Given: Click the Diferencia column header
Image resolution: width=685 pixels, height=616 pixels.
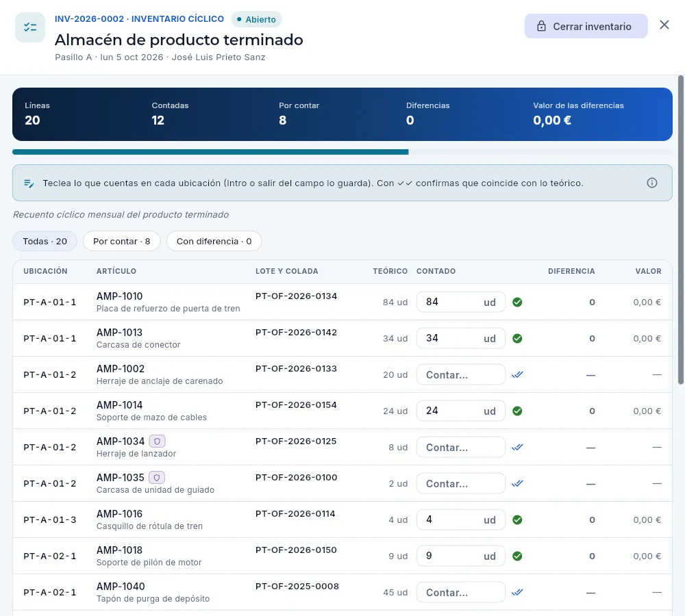Looking at the screenshot, I should (x=571, y=271).
